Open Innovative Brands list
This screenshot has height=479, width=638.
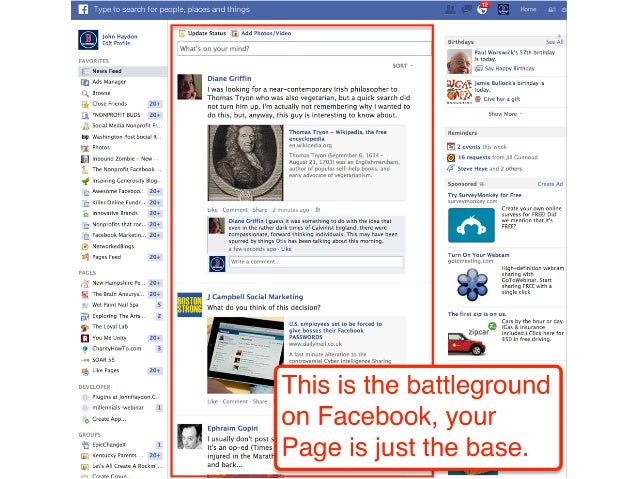tap(115, 213)
